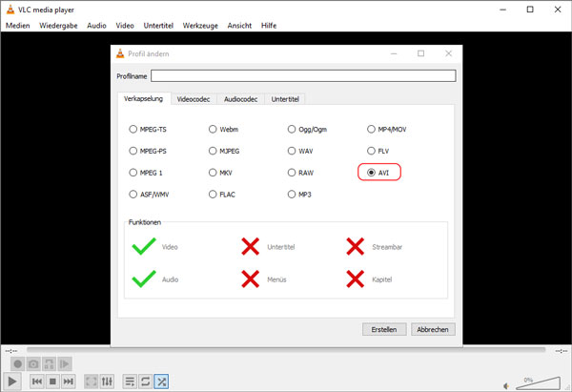Click VLC cone icon in main title bar
Viewport: 572px width, 392px height.
coord(10,10)
